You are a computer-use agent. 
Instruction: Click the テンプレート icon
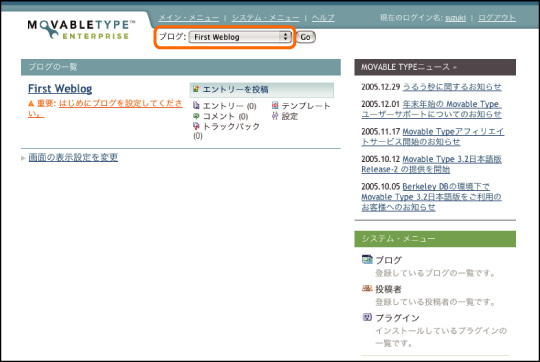(x=275, y=105)
